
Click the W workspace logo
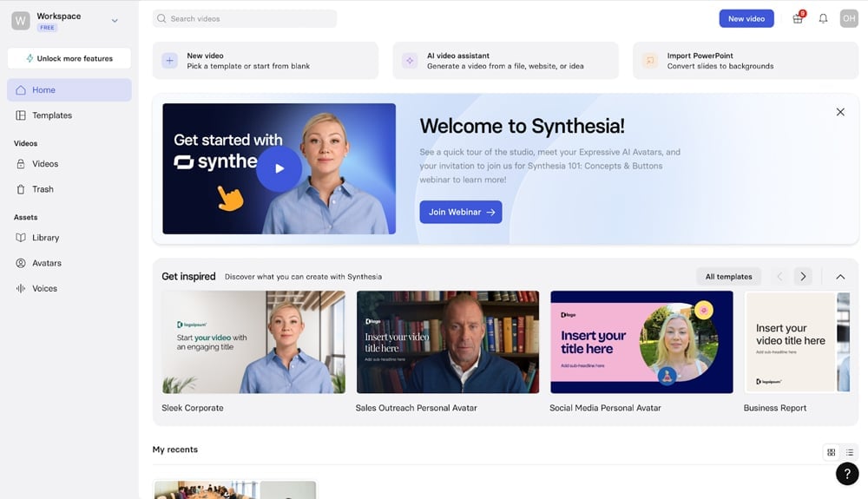[x=21, y=21]
